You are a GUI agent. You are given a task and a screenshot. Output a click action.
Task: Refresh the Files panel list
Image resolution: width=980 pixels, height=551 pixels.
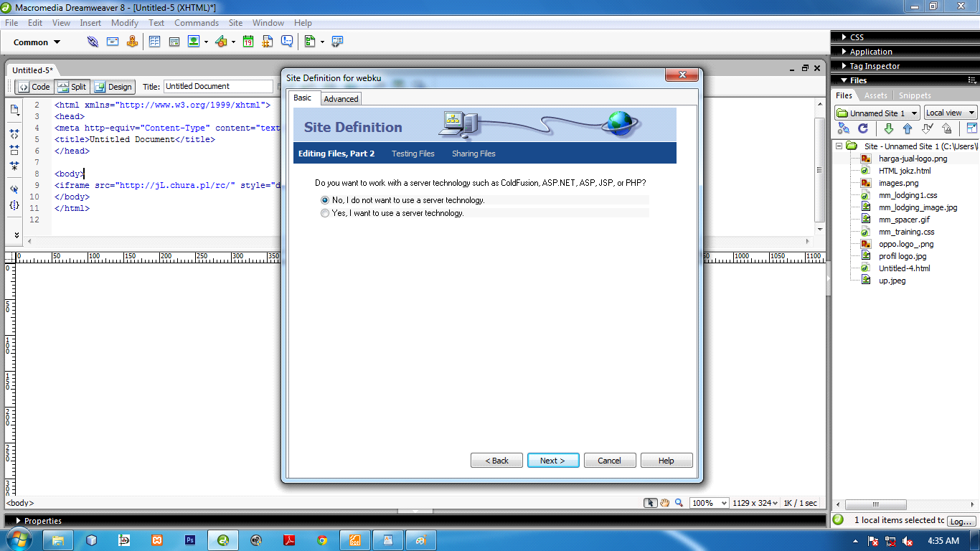pyautogui.click(x=863, y=128)
